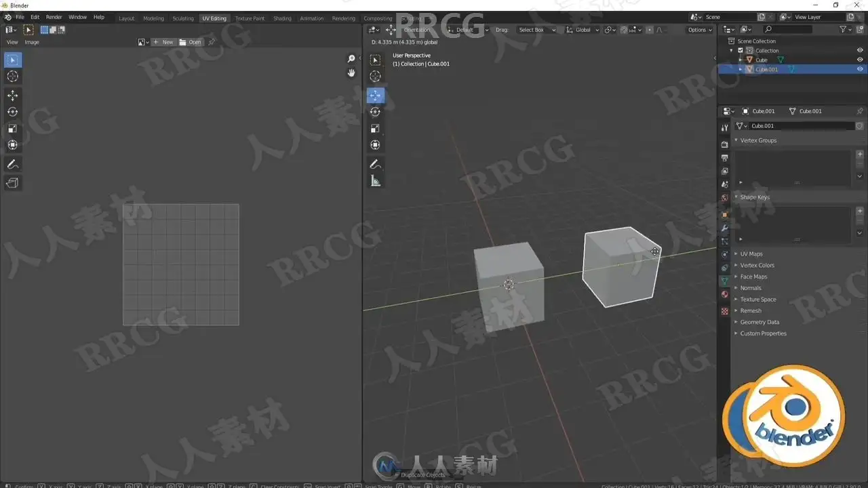Select the Annotate tool in UV editor toolbar

[x=13, y=164]
